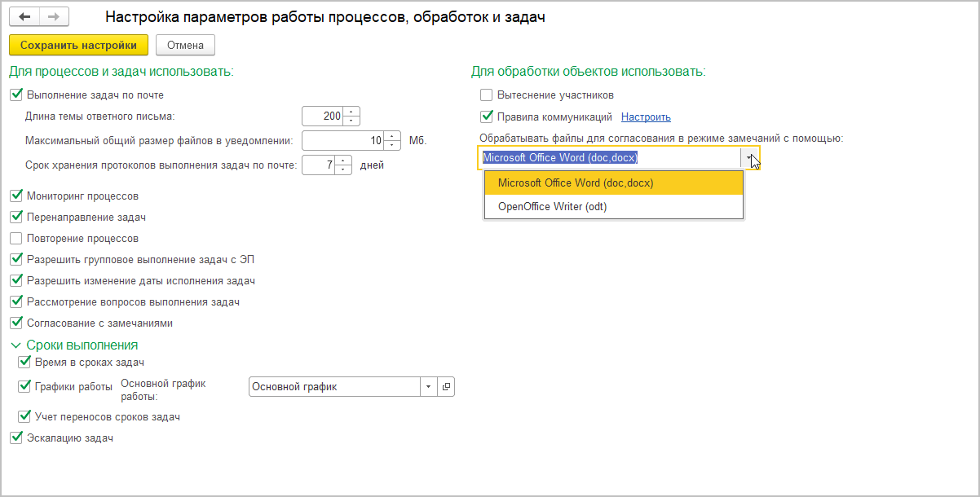Click the Отмена button

185,46
